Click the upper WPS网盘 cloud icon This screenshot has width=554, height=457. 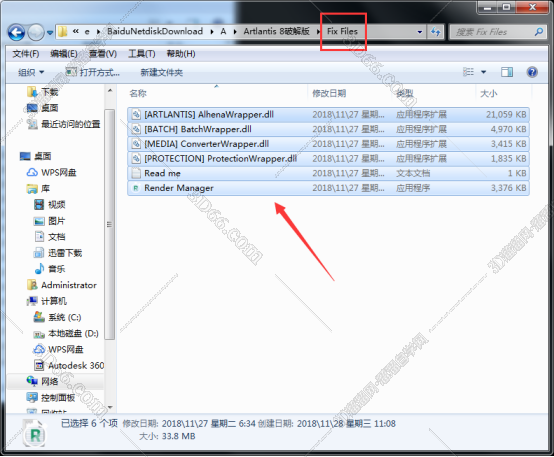click(32, 172)
